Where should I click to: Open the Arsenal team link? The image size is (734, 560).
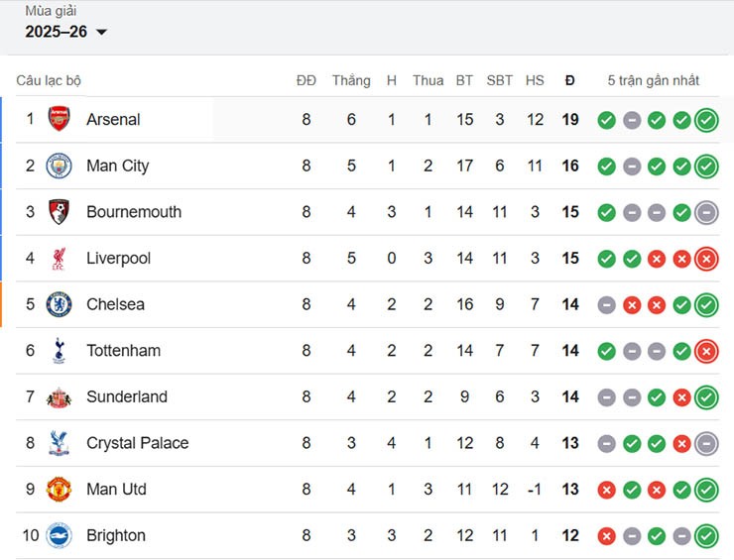113,120
